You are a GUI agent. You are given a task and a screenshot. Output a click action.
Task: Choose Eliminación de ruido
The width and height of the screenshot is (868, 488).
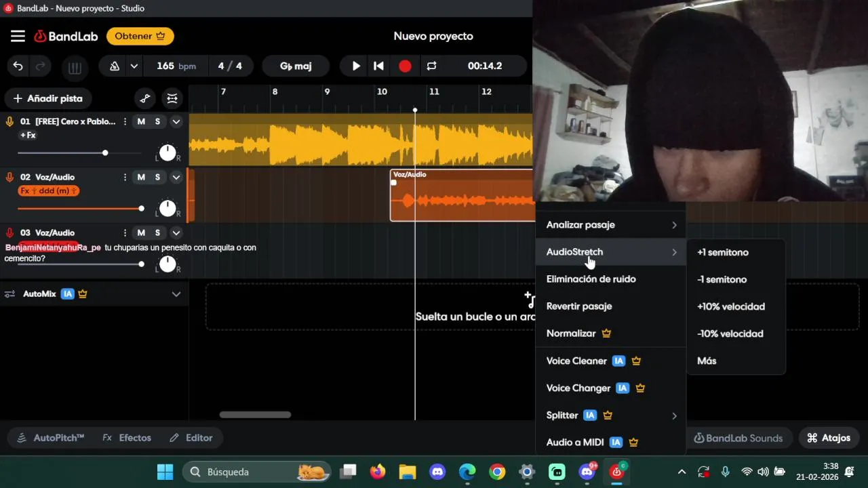click(x=611, y=279)
